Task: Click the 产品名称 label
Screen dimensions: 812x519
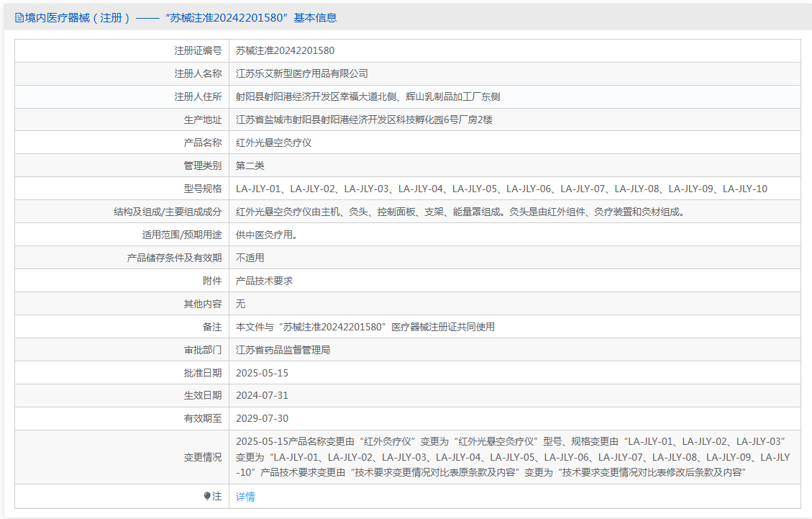Action: click(x=203, y=143)
